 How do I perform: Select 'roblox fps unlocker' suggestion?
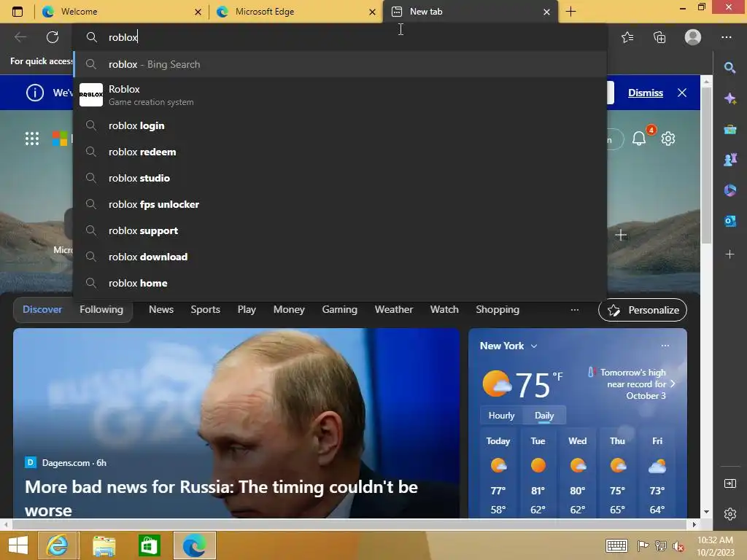coord(340,204)
